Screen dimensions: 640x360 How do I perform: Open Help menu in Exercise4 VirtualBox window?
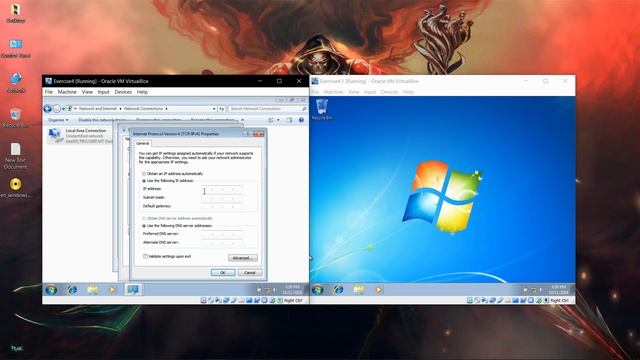(x=142, y=92)
